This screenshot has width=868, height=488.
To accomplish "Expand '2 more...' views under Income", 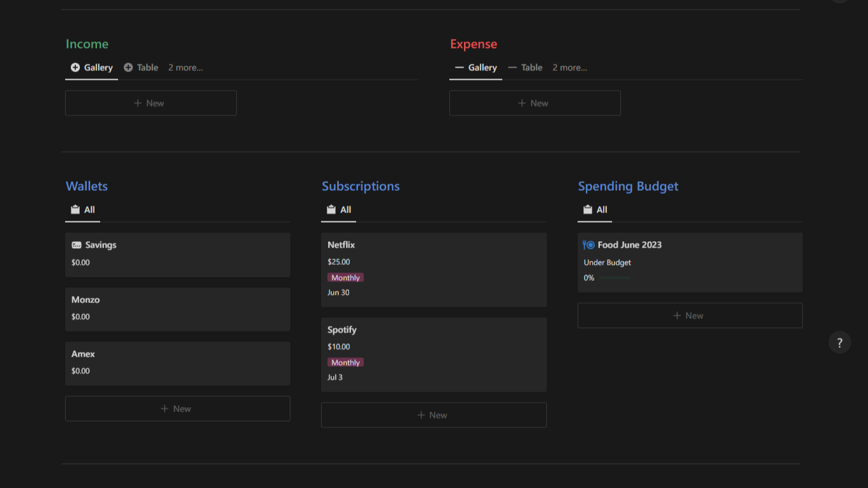I will point(186,68).
